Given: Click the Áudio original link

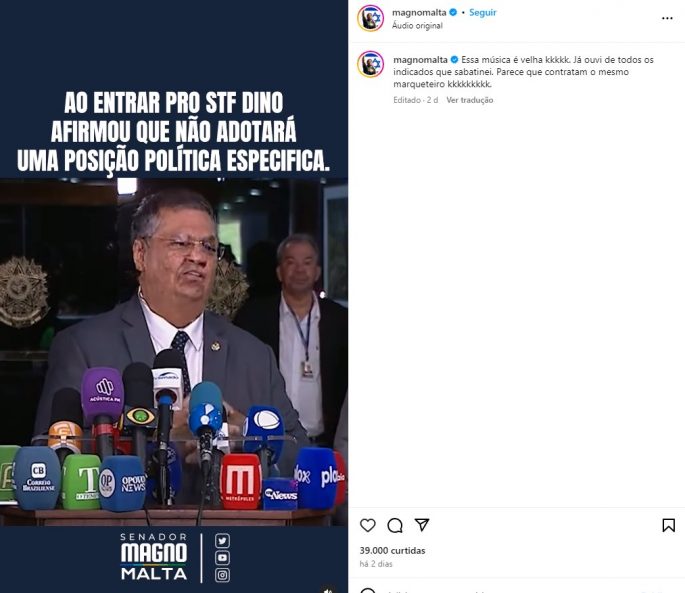Looking at the screenshot, I should [x=417, y=25].
